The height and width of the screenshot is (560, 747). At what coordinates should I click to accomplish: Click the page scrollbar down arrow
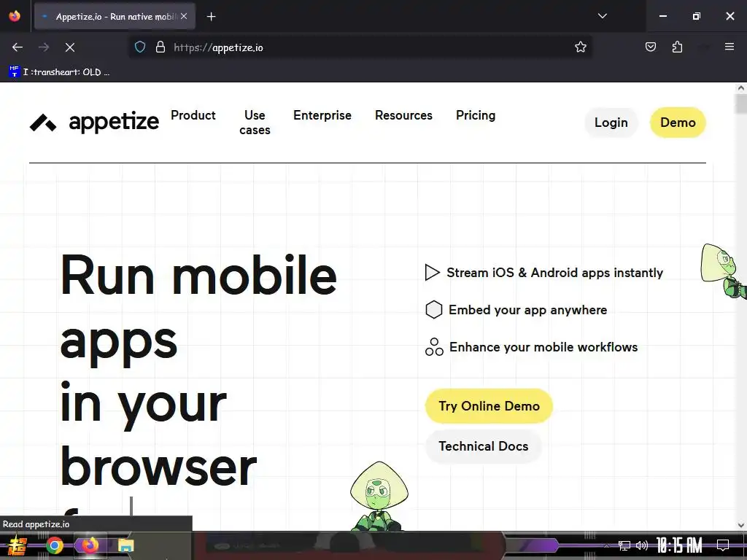coord(741,525)
